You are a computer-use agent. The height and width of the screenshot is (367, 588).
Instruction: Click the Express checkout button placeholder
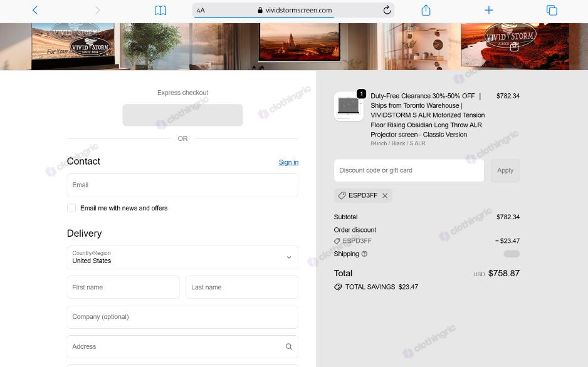182,115
